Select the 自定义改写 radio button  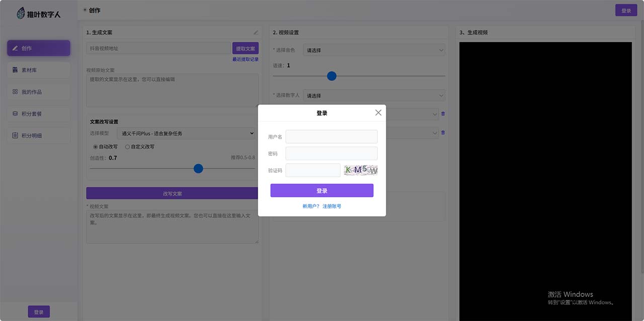pyautogui.click(x=127, y=147)
